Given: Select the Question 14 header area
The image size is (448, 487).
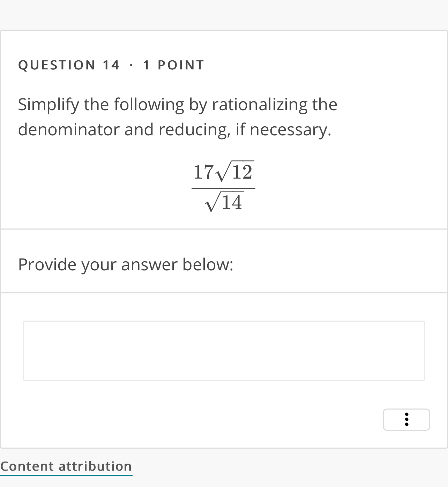Looking at the screenshot, I should [x=111, y=64].
